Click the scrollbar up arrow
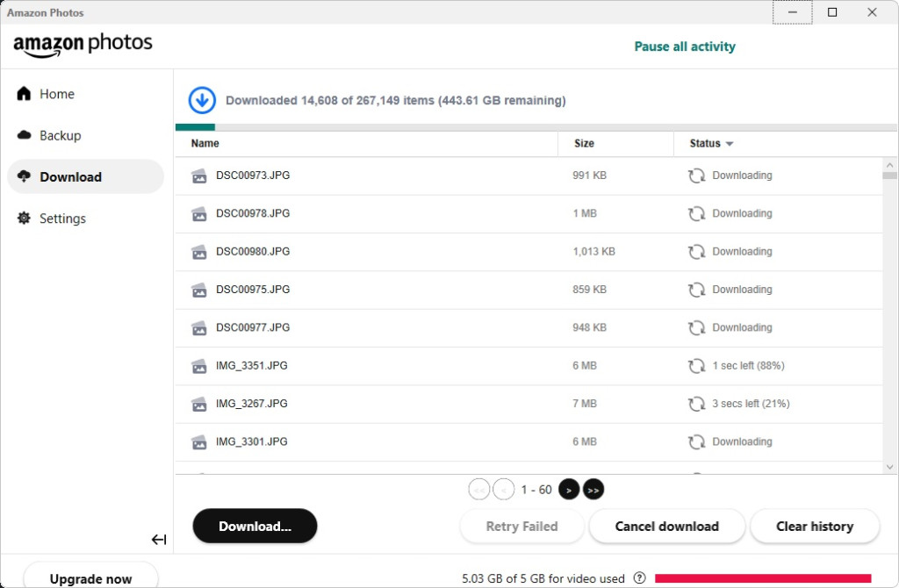Image resolution: width=899 pixels, height=588 pixels. 890,165
